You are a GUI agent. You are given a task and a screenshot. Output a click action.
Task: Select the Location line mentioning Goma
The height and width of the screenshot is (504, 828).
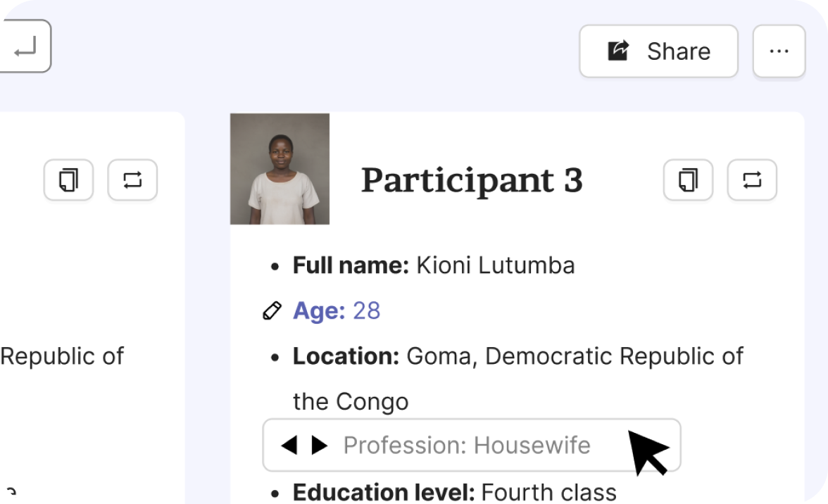tap(517, 356)
